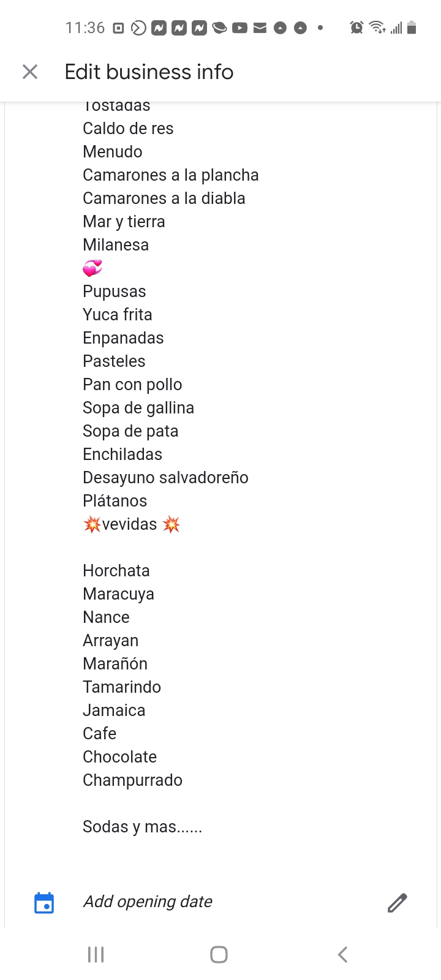The width and height of the screenshot is (441, 980).
Task: Tap the battery status icon
Action: [412, 28]
